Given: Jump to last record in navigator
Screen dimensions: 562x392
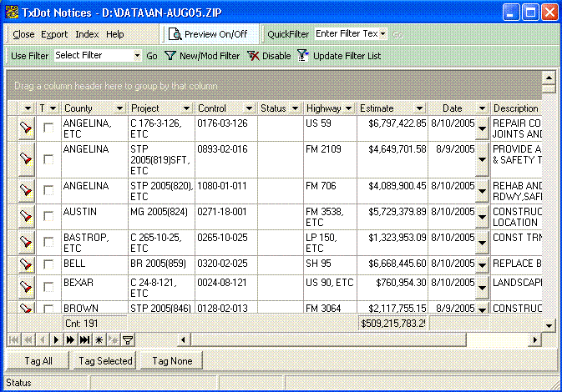Looking at the screenshot, I should [84, 339].
